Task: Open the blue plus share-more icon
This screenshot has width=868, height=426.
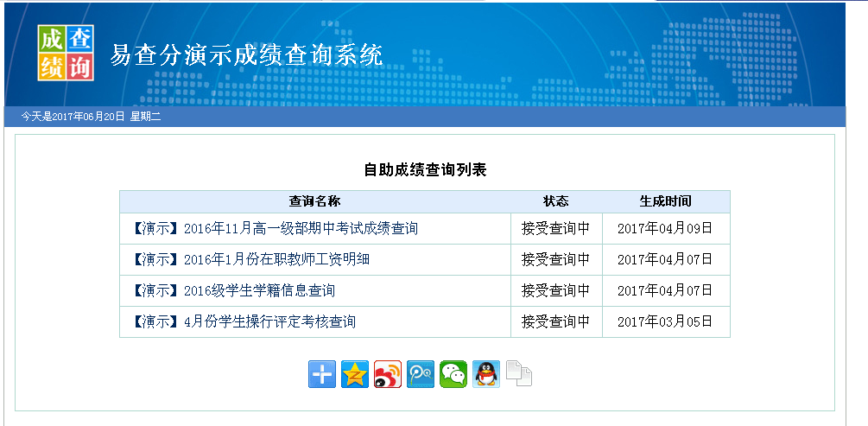Action: [x=321, y=374]
